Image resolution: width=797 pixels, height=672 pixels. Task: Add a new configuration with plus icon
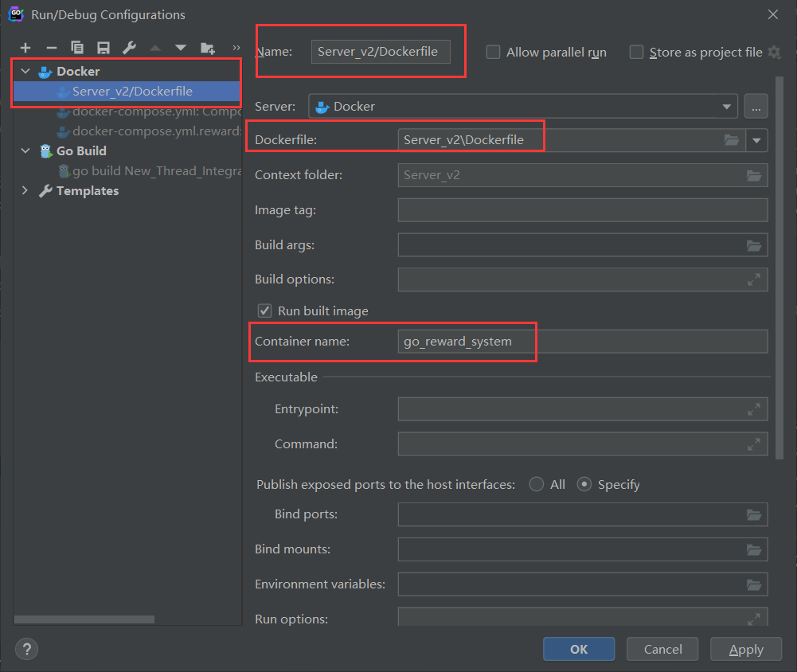click(25, 48)
